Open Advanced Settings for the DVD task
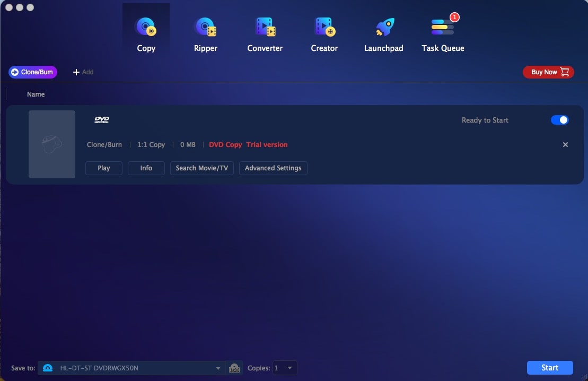588x381 pixels. point(273,168)
